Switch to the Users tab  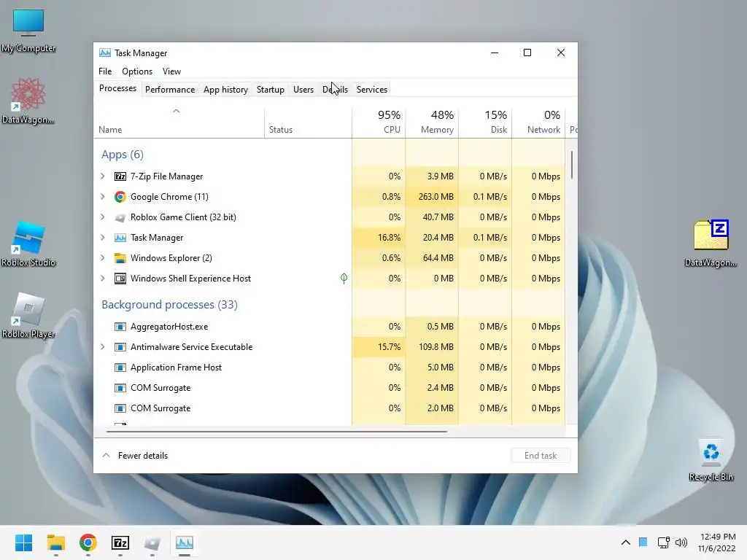click(303, 90)
